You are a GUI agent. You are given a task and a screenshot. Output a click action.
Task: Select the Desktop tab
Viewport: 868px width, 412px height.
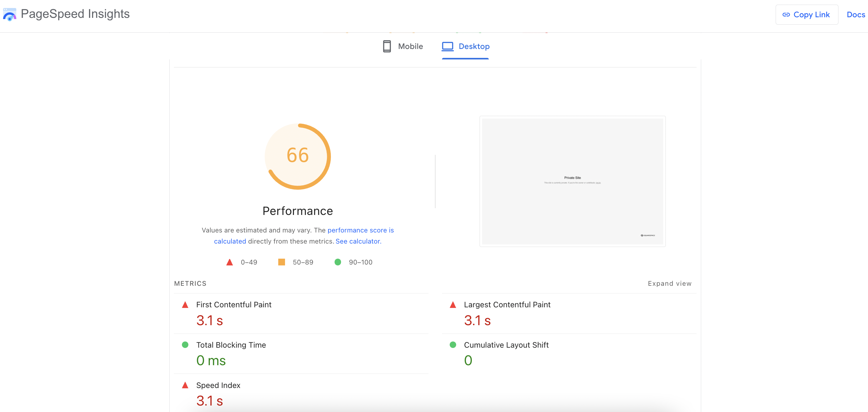(x=474, y=46)
